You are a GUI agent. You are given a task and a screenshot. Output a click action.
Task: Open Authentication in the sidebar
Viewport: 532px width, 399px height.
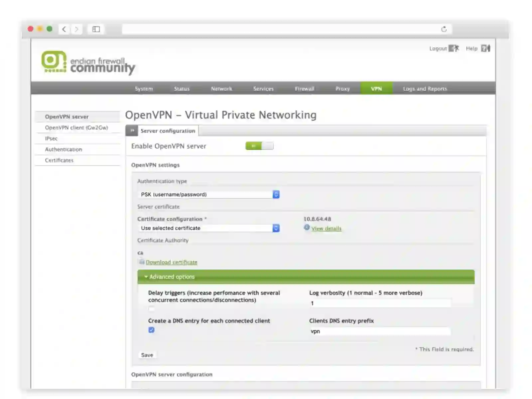[77, 150]
